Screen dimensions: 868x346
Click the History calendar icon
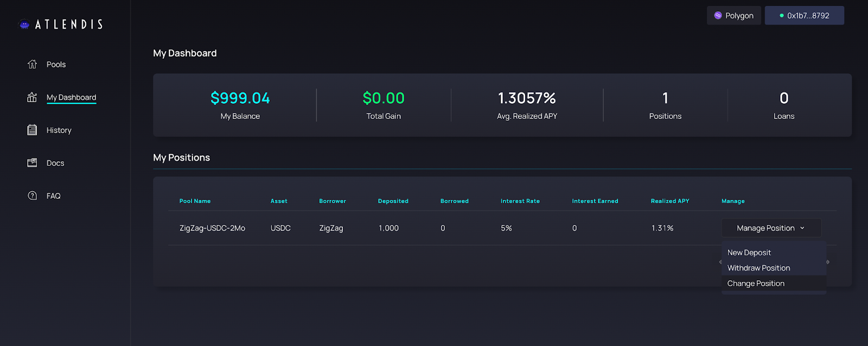point(33,130)
